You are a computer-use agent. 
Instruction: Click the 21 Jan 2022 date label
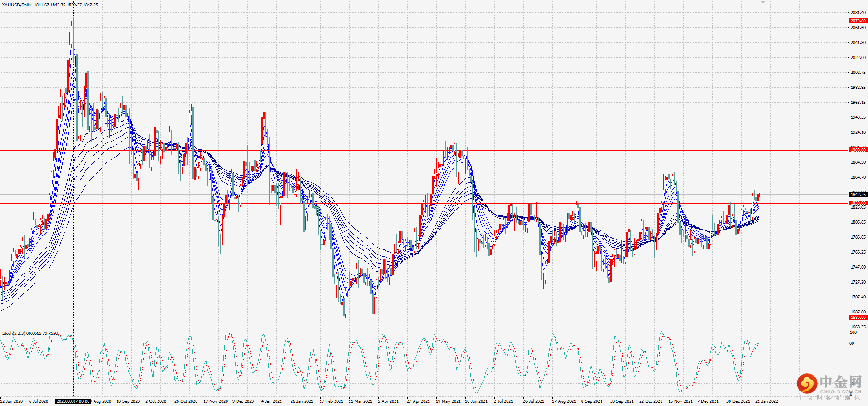pos(767,401)
